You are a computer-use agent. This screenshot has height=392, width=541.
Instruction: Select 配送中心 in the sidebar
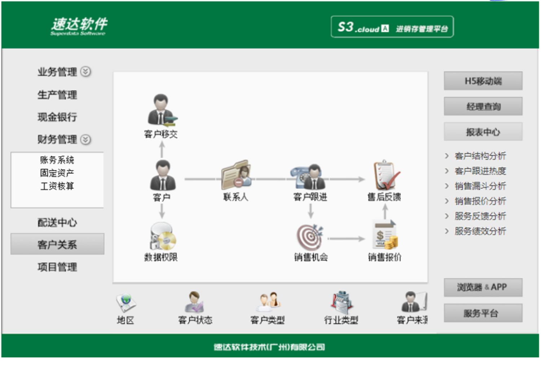57,223
